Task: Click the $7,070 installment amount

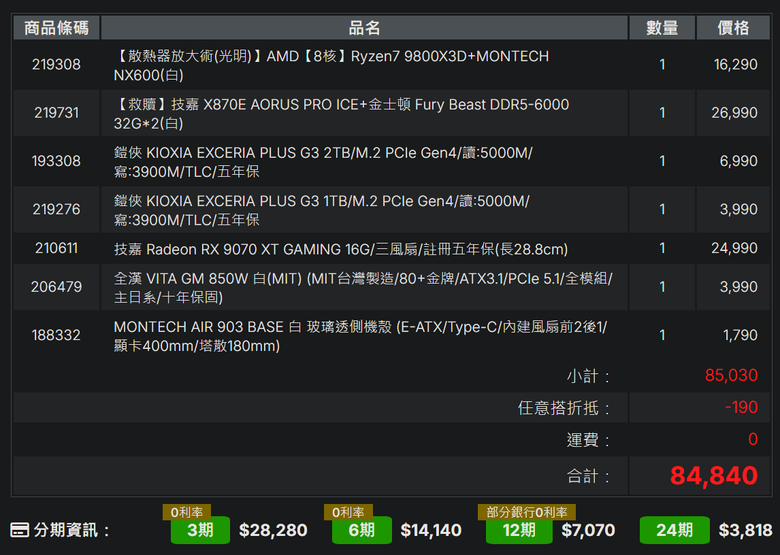Action: [588, 530]
